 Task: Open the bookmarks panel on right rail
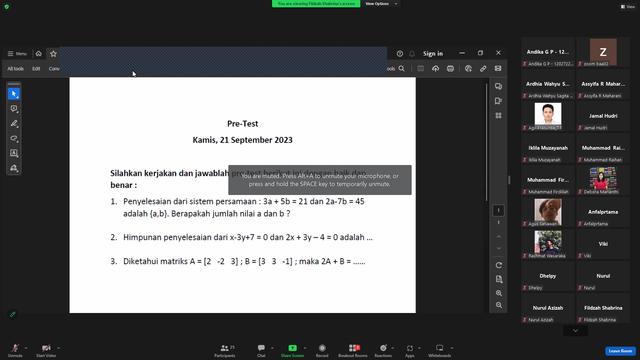[x=498, y=101]
